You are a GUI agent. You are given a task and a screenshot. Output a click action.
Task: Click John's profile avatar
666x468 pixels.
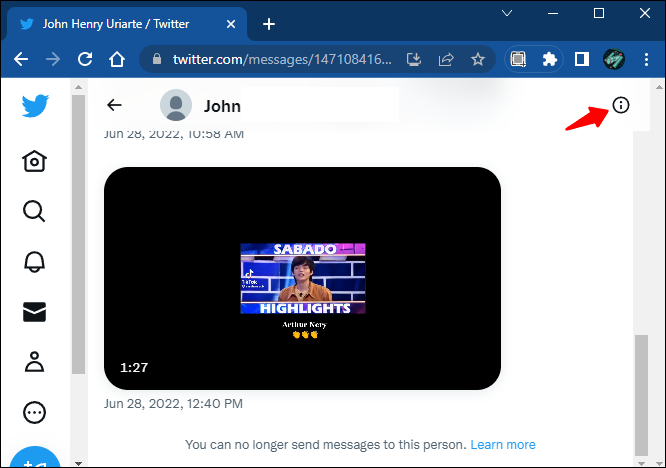(175, 105)
